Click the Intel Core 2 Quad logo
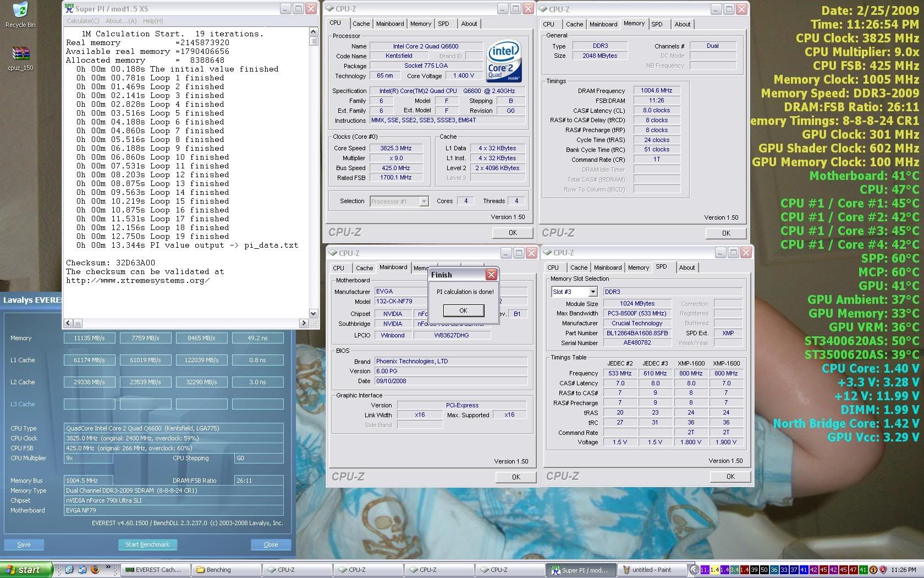Screen dimensions: 924x578 pyautogui.click(x=504, y=62)
